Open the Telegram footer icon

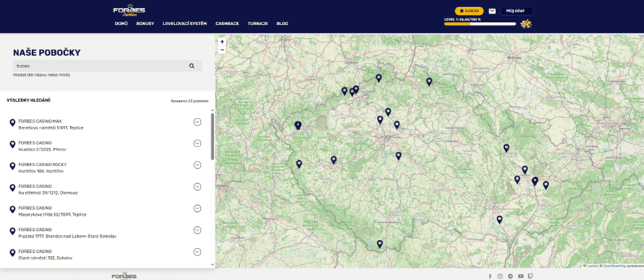(x=510, y=277)
